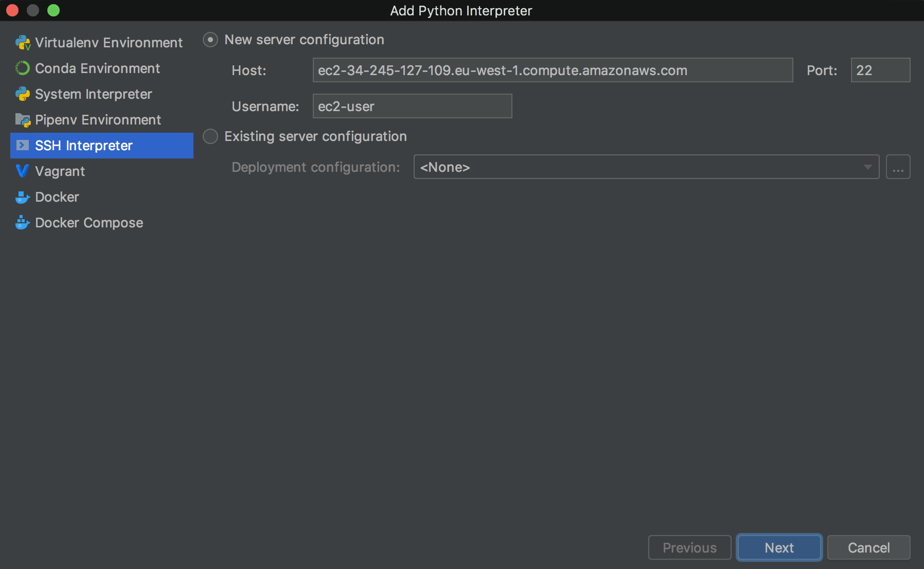
Task: Choose Docker Compose from the sidebar list
Action: coord(89,223)
